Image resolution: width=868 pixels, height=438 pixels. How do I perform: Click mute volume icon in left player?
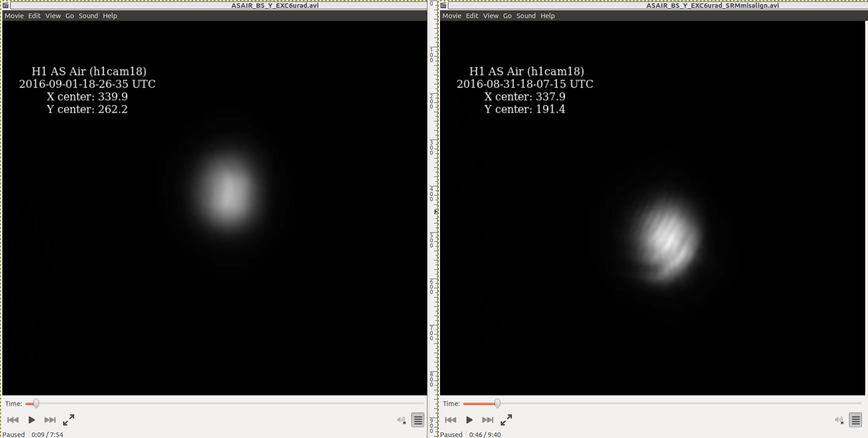point(402,420)
